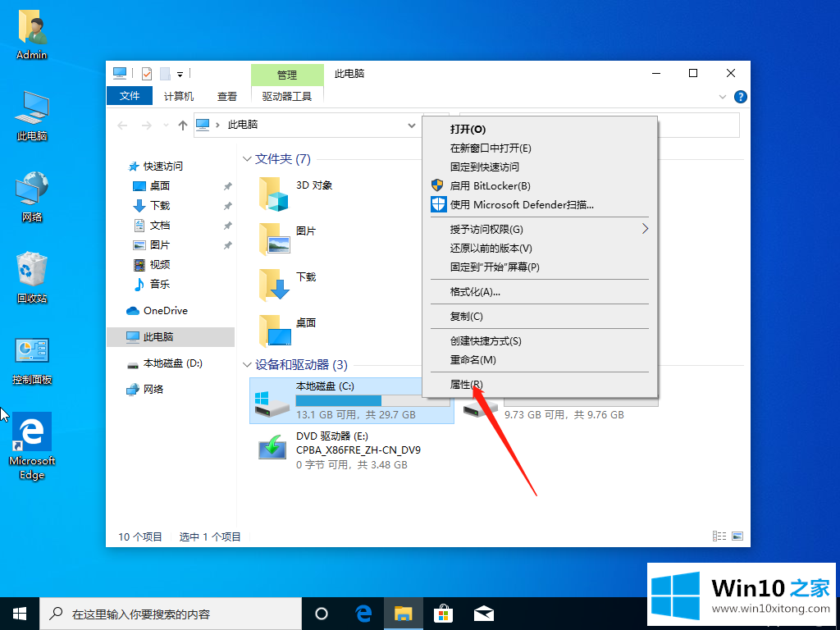840x630 pixels.
Task: Click the back navigation arrow
Action: coord(122,126)
